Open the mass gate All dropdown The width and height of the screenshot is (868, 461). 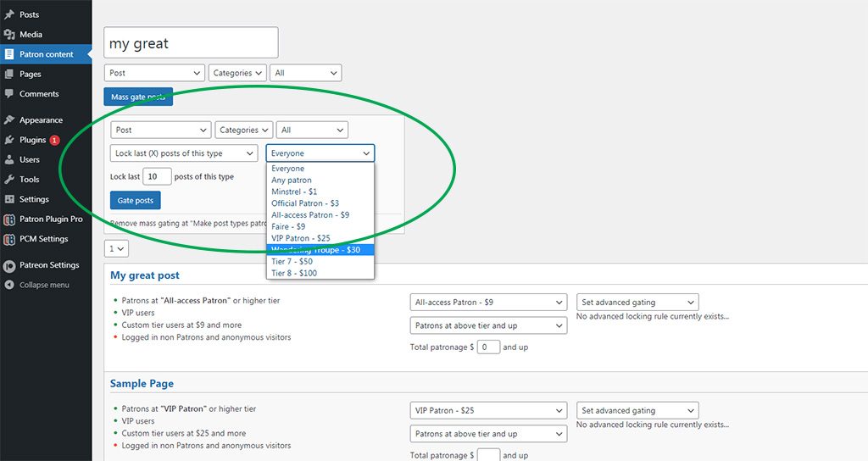312,130
